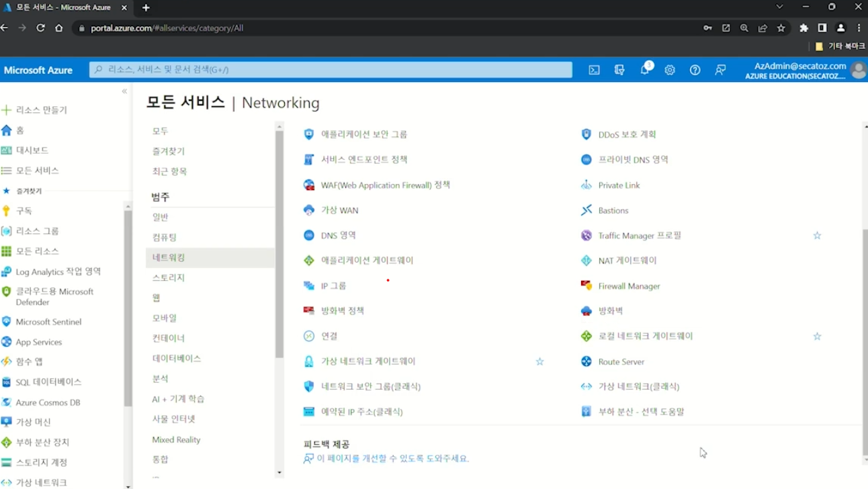Image resolution: width=868 pixels, height=489 pixels.
Task: Click the Bastions icon
Action: tap(587, 210)
